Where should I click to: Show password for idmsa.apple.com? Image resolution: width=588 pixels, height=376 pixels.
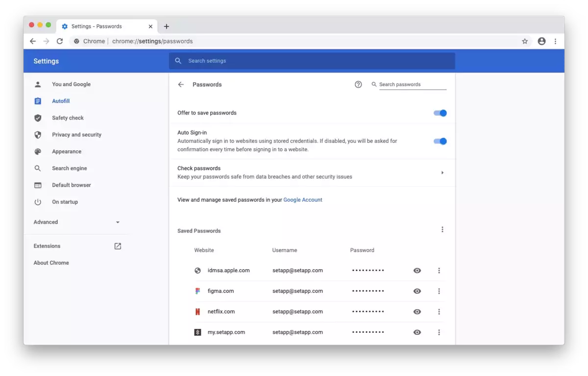417,271
